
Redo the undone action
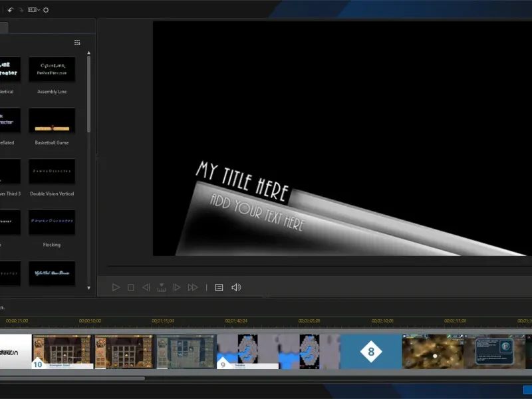pyautogui.click(x=21, y=10)
